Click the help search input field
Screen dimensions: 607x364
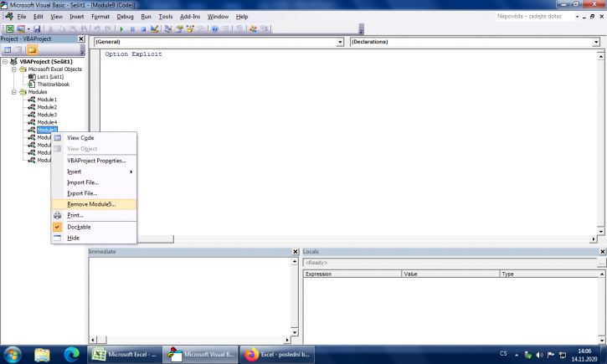[534, 17]
